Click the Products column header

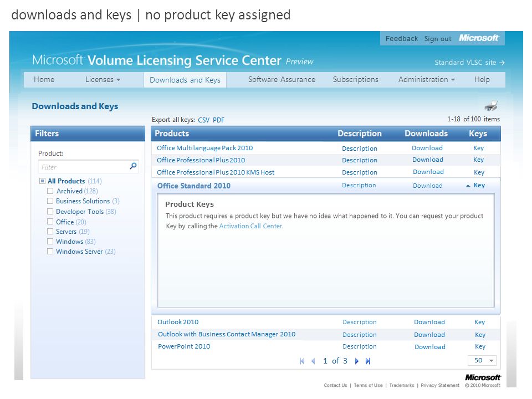(172, 134)
